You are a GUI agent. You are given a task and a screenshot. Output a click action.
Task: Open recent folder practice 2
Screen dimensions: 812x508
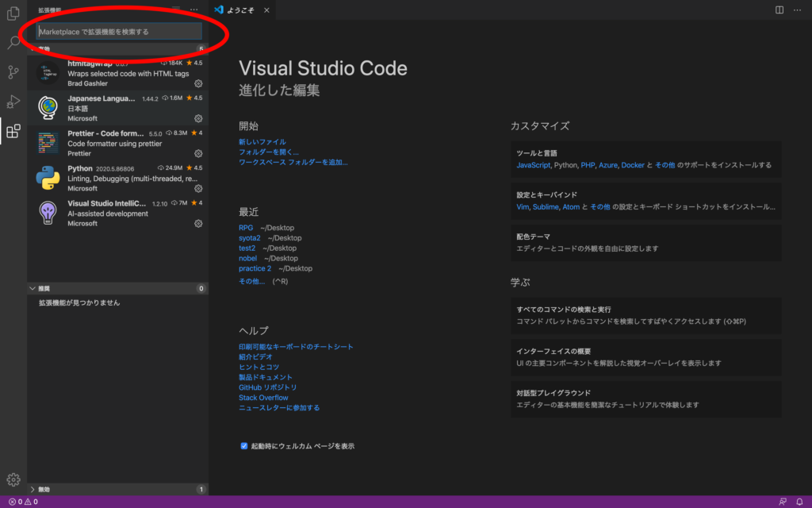(255, 268)
